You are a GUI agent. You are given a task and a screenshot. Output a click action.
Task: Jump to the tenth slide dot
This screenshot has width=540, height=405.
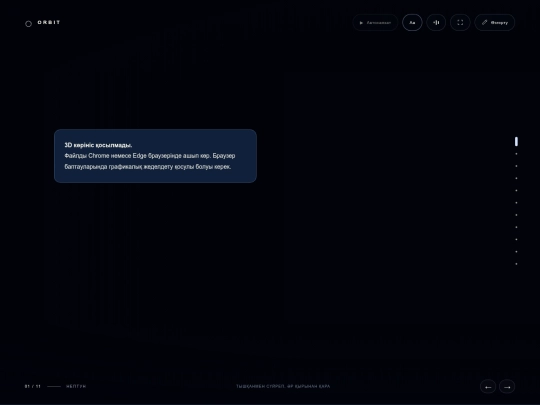click(516, 252)
